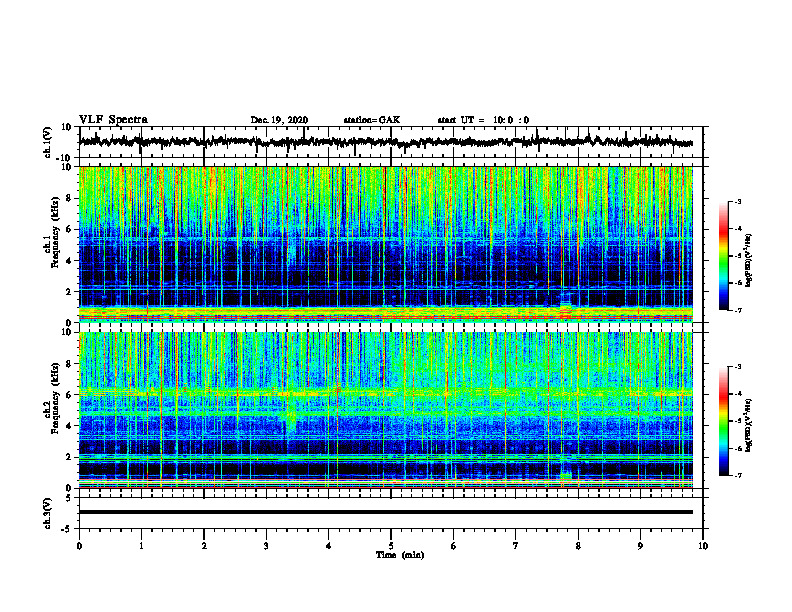The image size is (792, 612).
Task: Click the ch.2 "Frequency (kHz)" axis label
Action: [55, 398]
